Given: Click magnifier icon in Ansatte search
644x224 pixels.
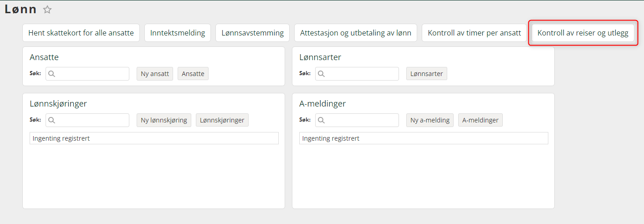Looking at the screenshot, I should pyautogui.click(x=51, y=74).
